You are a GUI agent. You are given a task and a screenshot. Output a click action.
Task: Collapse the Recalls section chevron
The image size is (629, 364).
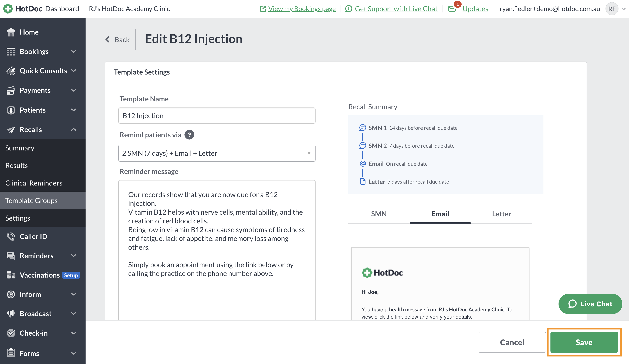pos(73,129)
